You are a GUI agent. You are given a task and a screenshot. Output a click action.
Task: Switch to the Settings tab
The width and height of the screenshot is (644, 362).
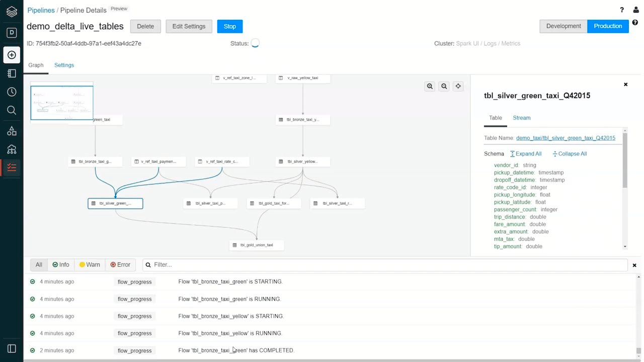(x=64, y=65)
